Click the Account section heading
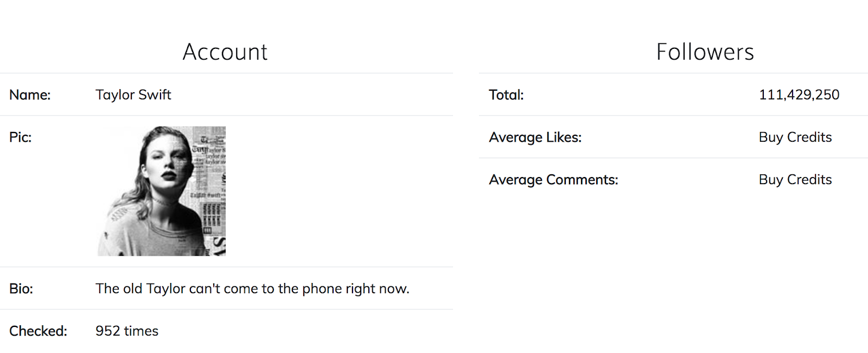 click(225, 52)
